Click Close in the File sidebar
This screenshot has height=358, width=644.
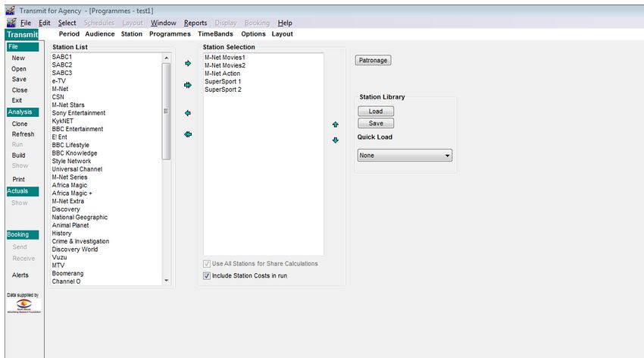(19, 90)
